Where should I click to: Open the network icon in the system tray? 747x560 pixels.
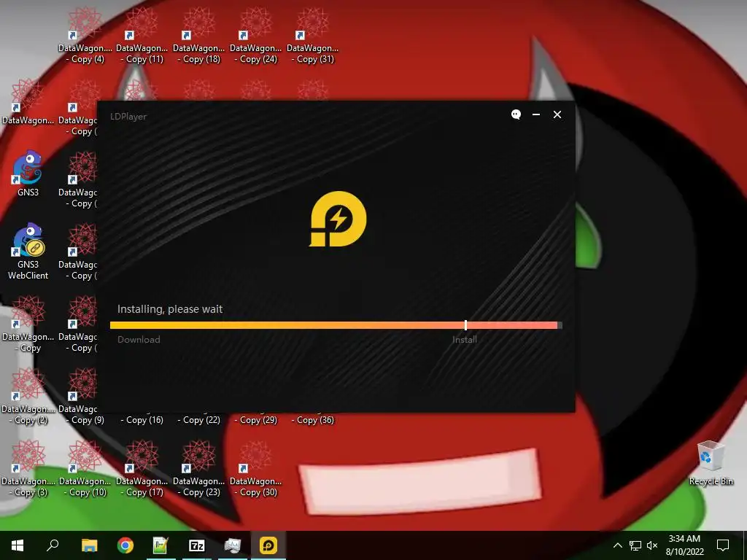(635, 545)
